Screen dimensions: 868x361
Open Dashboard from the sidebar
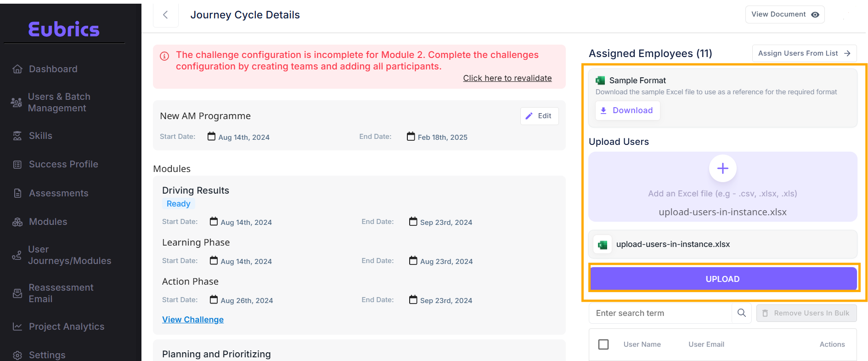(x=53, y=69)
